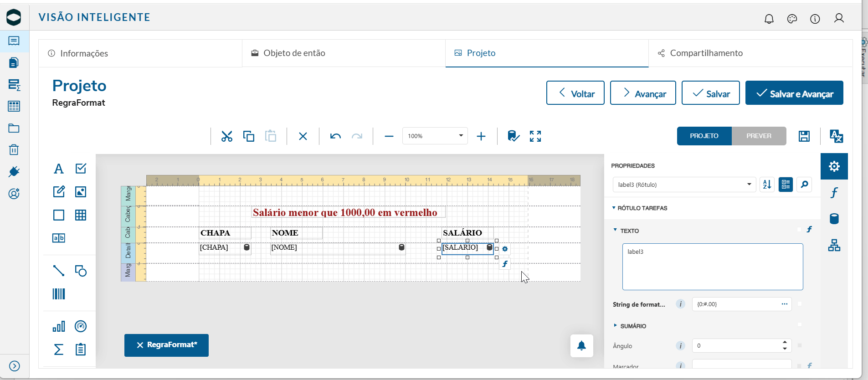Select the bar chart tool
The width and height of the screenshot is (868, 380).
(x=59, y=326)
